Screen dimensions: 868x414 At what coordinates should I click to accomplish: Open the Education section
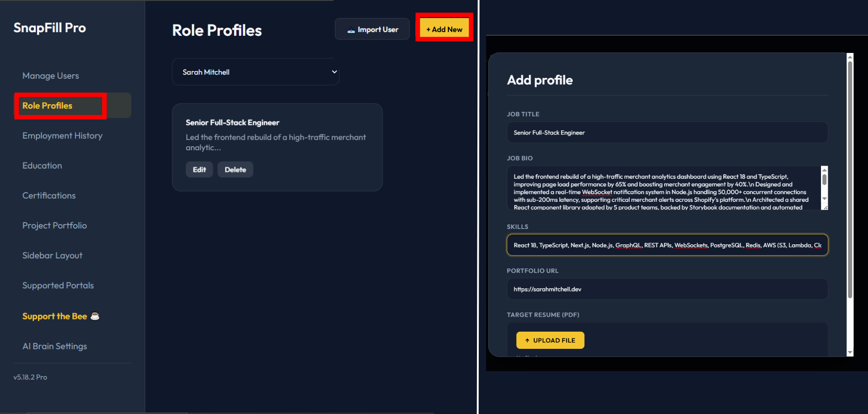click(42, 165)
